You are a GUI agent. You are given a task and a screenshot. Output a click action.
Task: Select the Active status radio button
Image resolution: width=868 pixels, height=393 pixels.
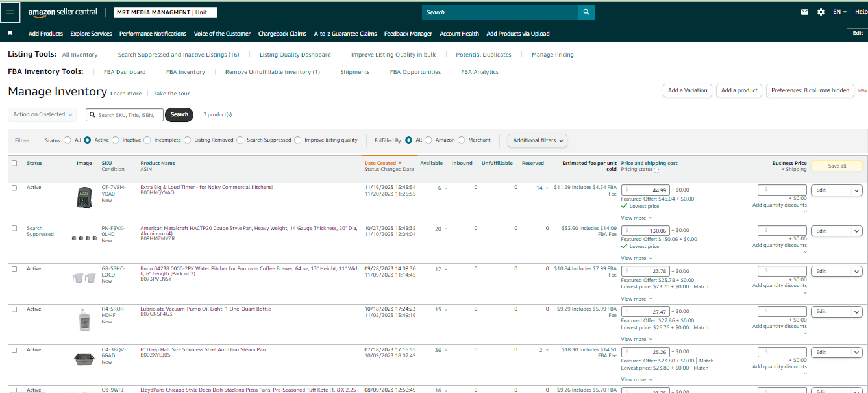click(x=87, y=140)
